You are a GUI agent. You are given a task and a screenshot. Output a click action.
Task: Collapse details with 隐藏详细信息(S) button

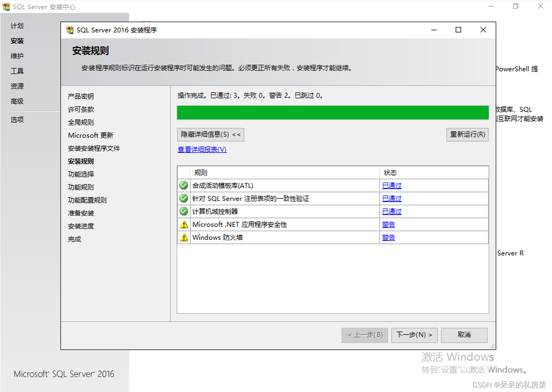[211, 134]
